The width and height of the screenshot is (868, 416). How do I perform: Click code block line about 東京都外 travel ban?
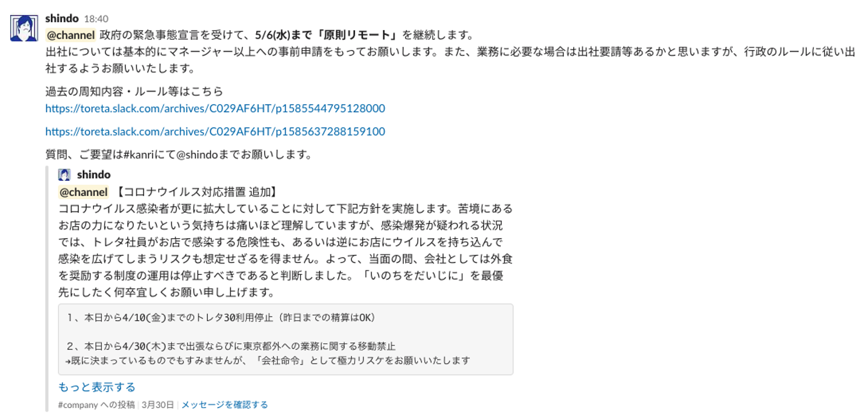[x=231, y=346]
